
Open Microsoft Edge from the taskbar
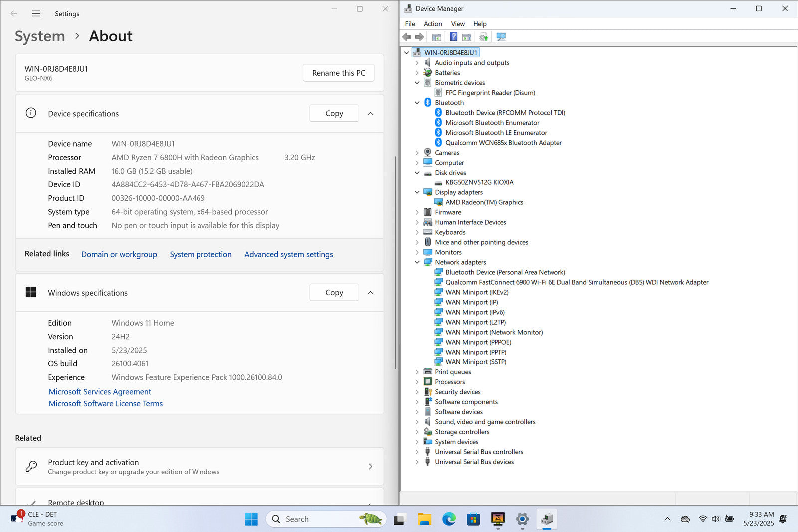[x=449, y=519]
